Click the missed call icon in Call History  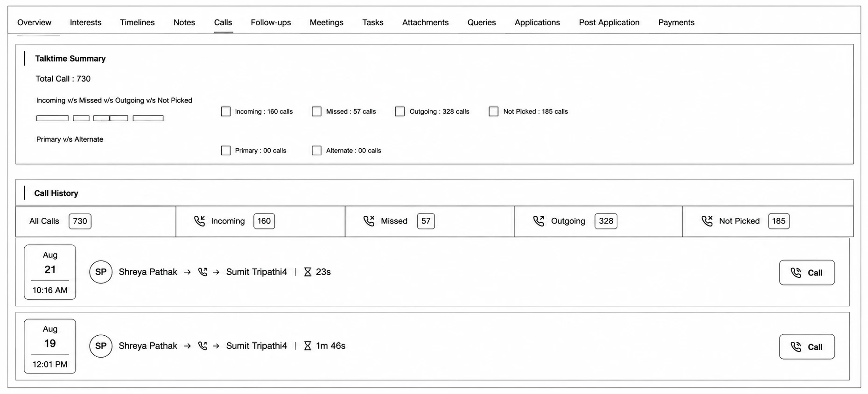pyautogui.click(x=369, y=221)
